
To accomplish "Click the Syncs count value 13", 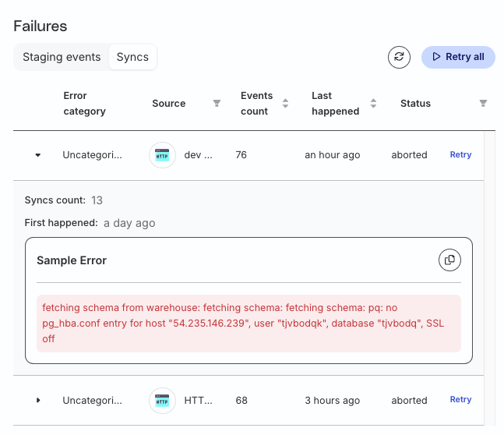I will click(97, 200).
